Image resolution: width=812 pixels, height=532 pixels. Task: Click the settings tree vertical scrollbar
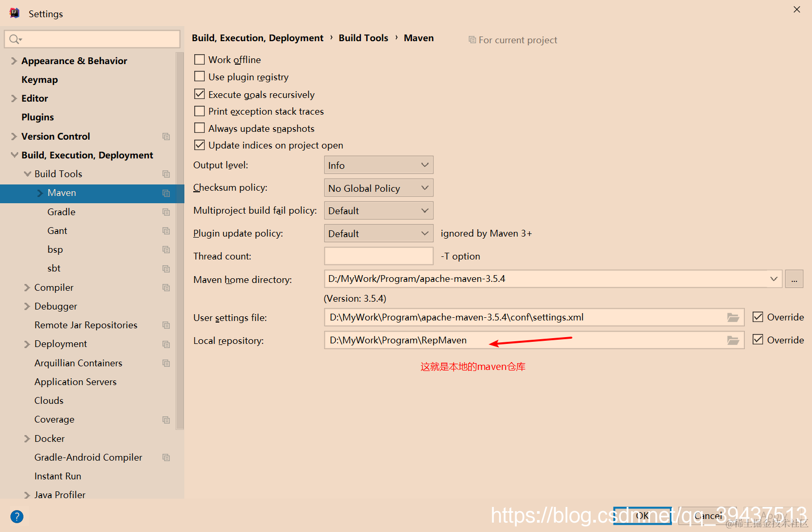[180, 240]
